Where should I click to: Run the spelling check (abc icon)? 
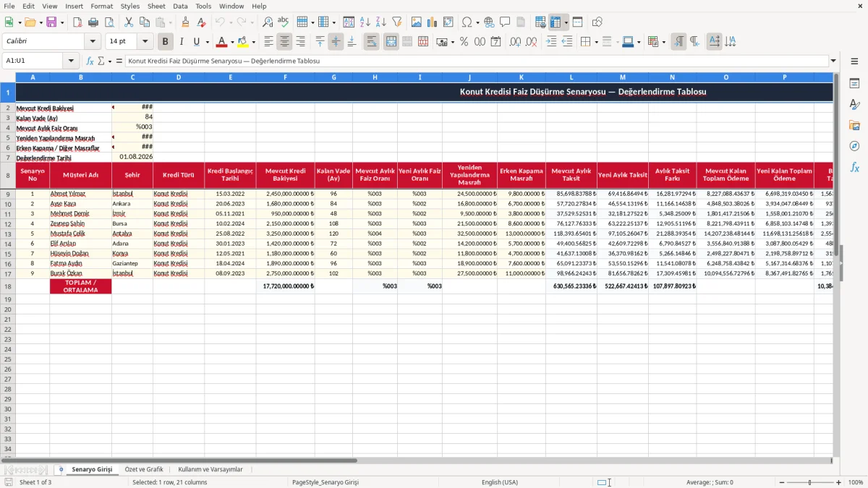tap(283, 22)
